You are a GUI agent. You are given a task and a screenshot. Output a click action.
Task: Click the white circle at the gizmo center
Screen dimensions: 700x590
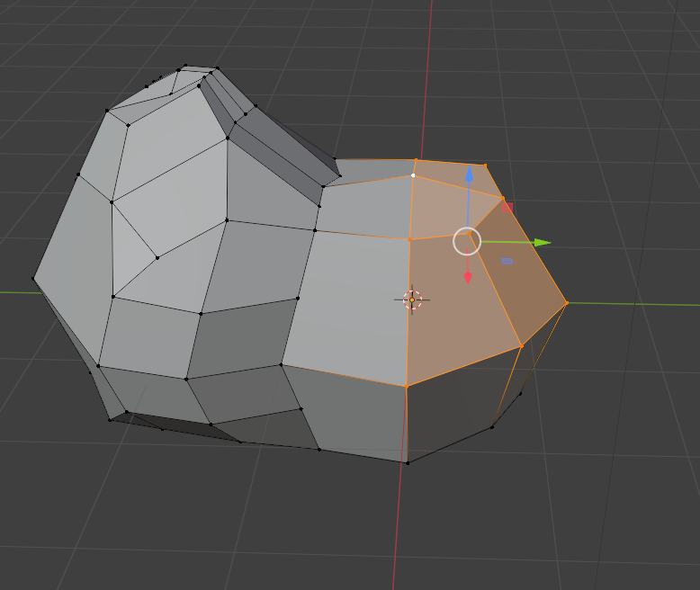467,241
